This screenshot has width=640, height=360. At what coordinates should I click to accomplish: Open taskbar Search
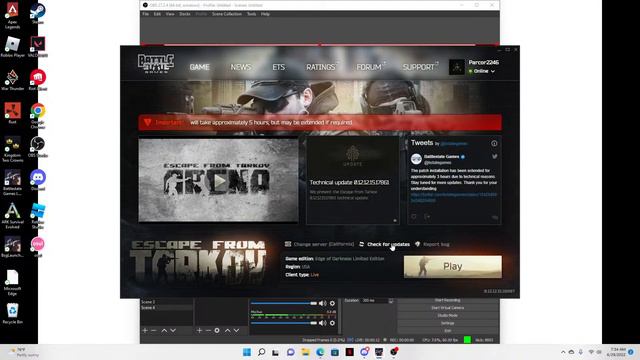point(262,352)
